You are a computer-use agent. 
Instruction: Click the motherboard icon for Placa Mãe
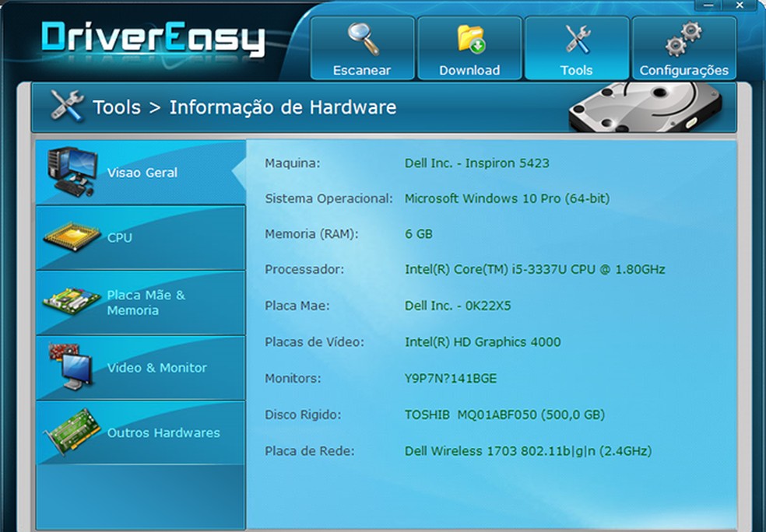pyautogui.click(x=72, y=301)
